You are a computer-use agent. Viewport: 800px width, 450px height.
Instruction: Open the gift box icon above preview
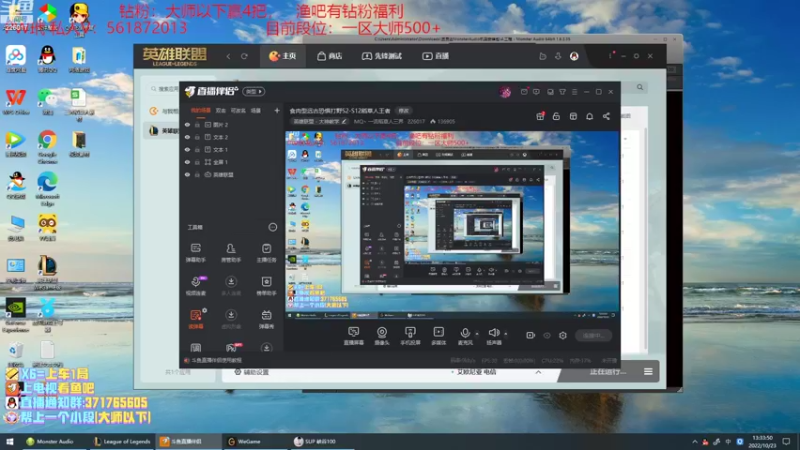pos(540,116)
